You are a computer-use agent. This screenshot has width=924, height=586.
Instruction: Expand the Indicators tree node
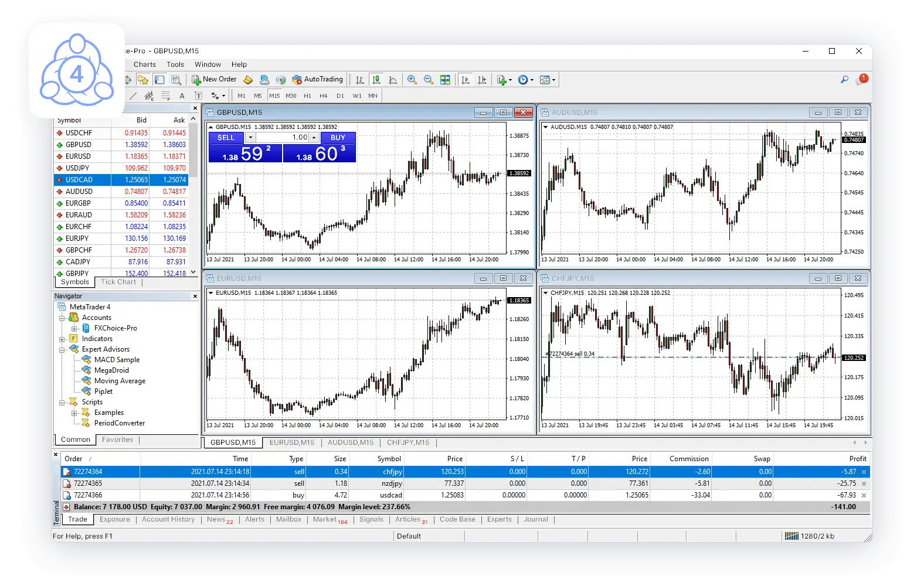coord(62,339)
